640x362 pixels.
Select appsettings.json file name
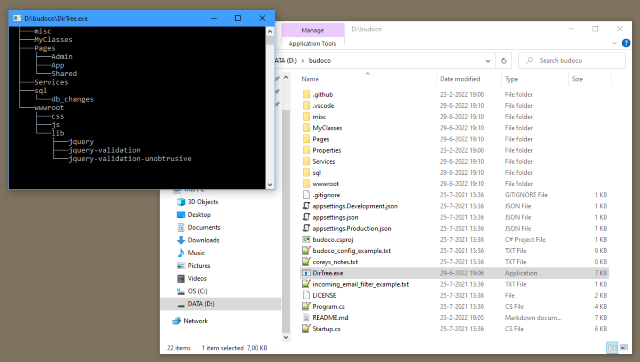pyautogui.click(x=336, y=217)
